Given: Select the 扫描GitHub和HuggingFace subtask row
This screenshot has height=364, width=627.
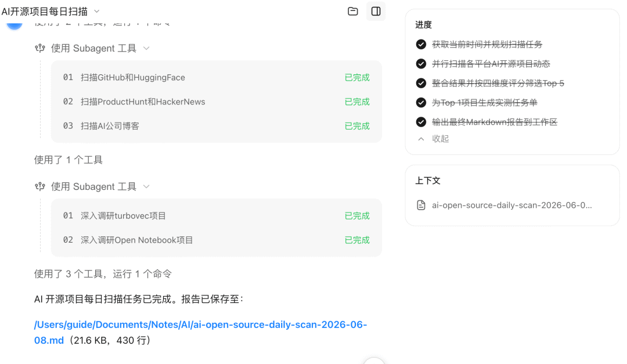Looking at the screenshot, I should (x=217, y=78).
